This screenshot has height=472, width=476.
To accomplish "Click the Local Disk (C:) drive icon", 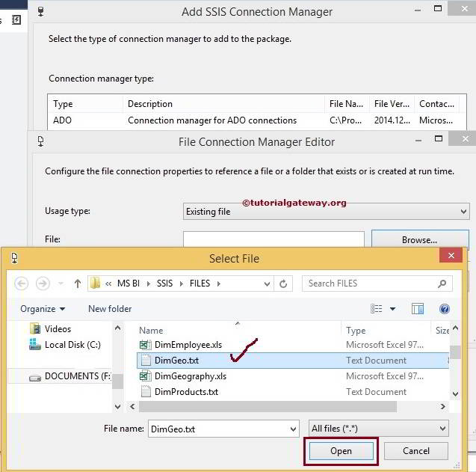I will coord(35,344).
